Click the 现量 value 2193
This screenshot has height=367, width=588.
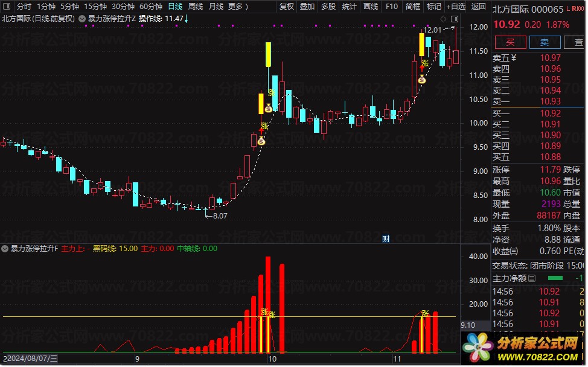[551, 204]
